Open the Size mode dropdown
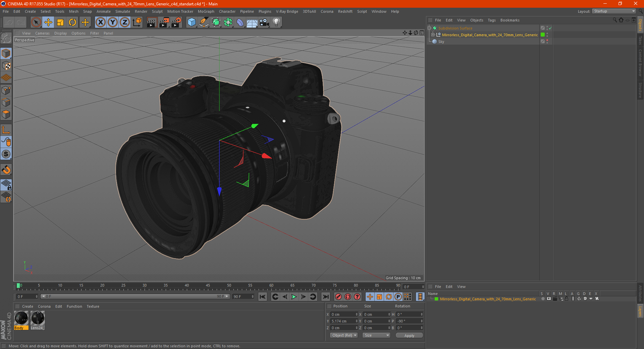This screenshot has height=349, width=644. (x=376, y=335)
